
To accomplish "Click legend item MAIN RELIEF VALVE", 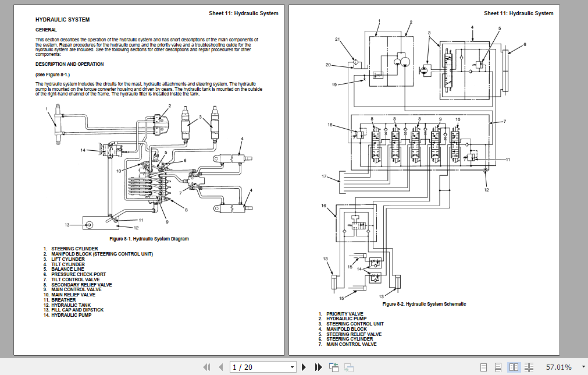I will click(x=73, y=295).
